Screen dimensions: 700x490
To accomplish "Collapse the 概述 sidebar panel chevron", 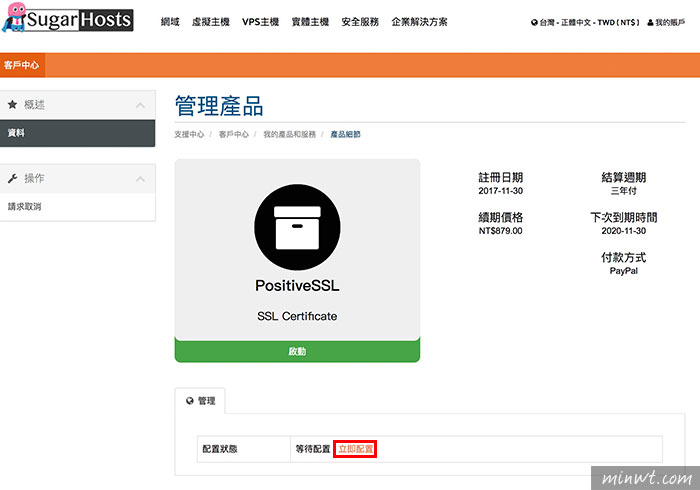I will (140, 105).
